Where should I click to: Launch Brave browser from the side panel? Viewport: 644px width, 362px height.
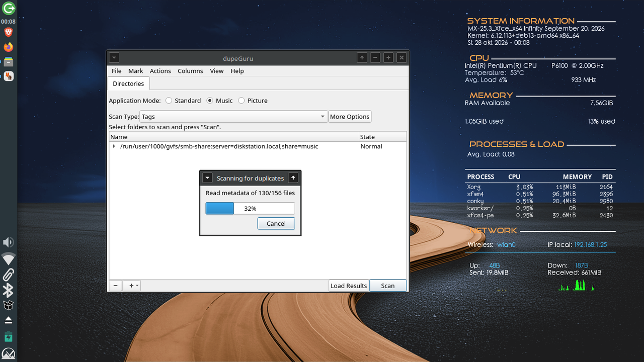point(8,33)
